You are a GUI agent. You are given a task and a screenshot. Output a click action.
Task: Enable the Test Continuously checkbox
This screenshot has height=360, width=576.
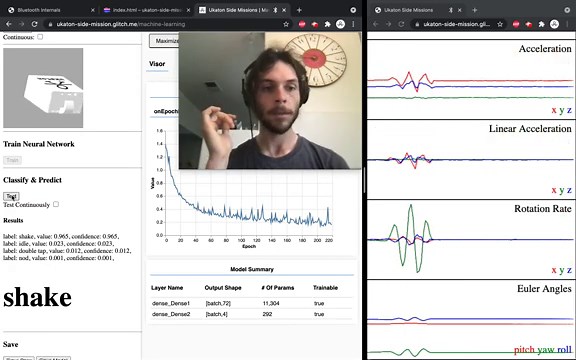(x=56, y=204)
